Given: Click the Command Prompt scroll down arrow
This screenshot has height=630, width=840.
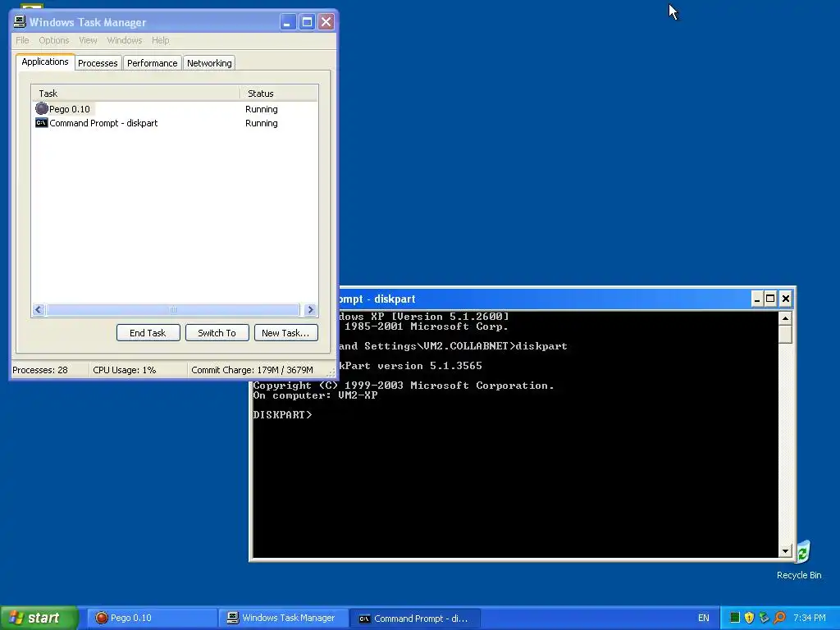Looking at the screenshot, I should click(785, 550).
